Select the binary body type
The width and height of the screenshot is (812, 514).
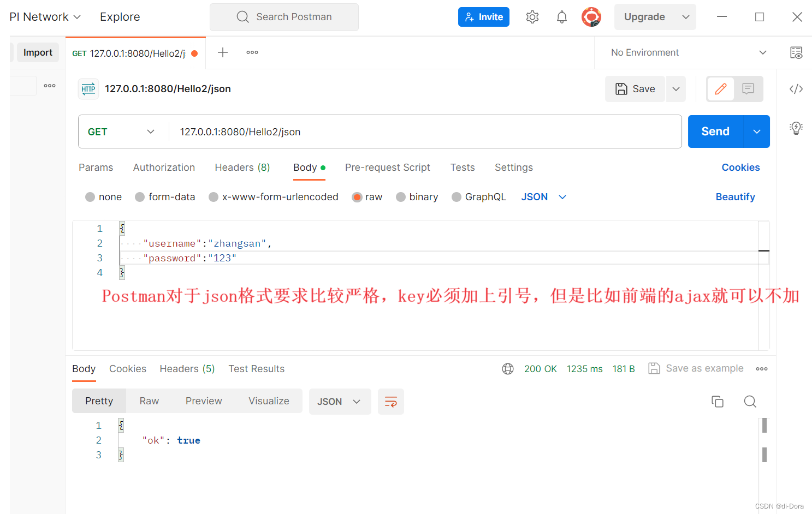click(401, 197)
